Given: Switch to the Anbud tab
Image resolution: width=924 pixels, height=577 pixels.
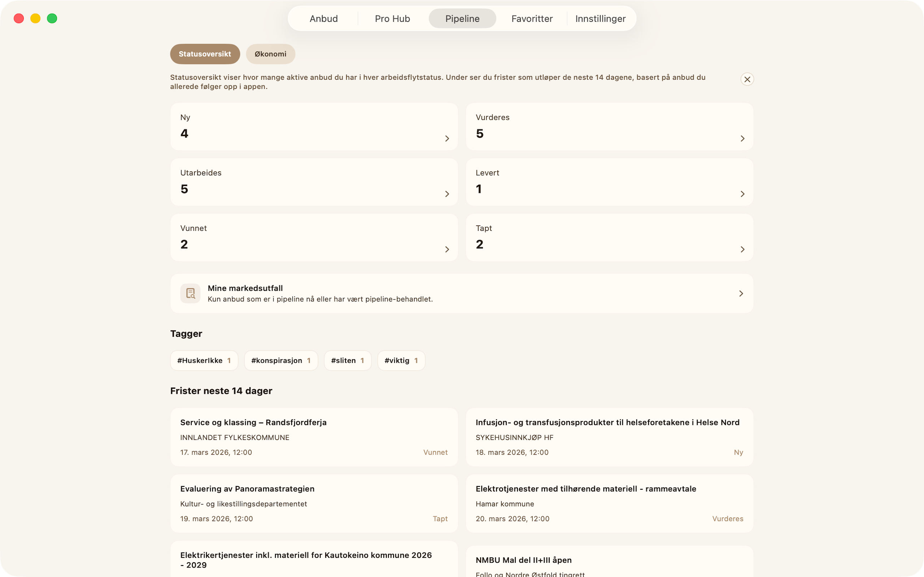Looking at the screenshot, I should [323, 18].
